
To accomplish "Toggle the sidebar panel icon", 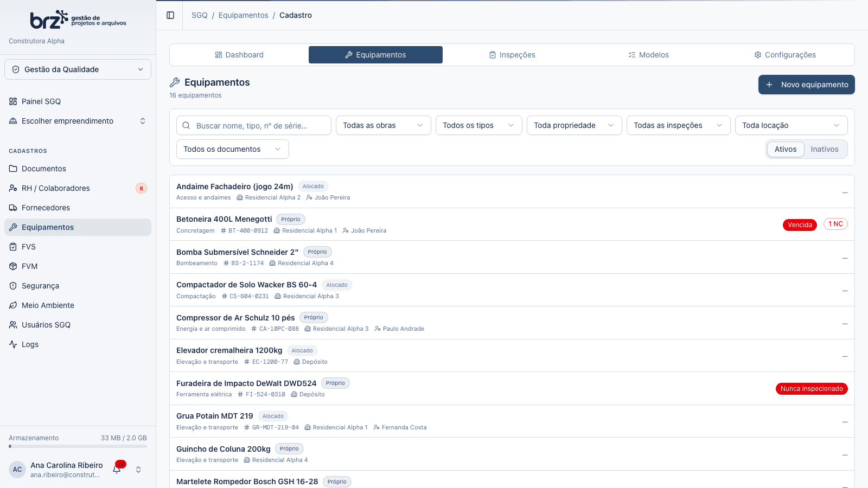I will click(x=170, y=15).
